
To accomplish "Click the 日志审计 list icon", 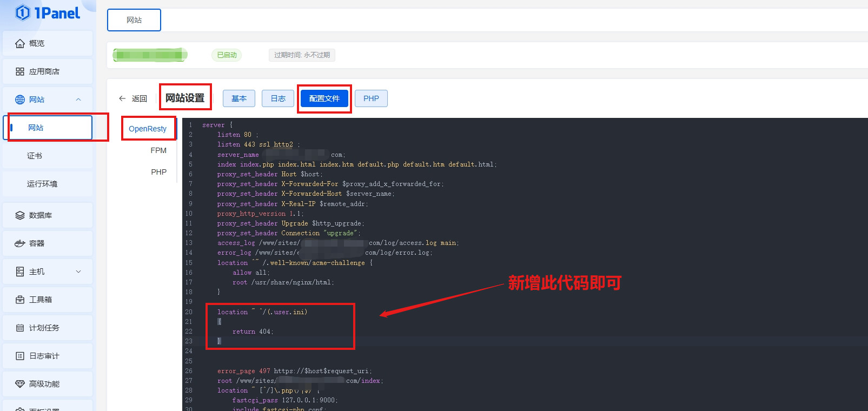I will pyautogui.click(x=20, y=356).
